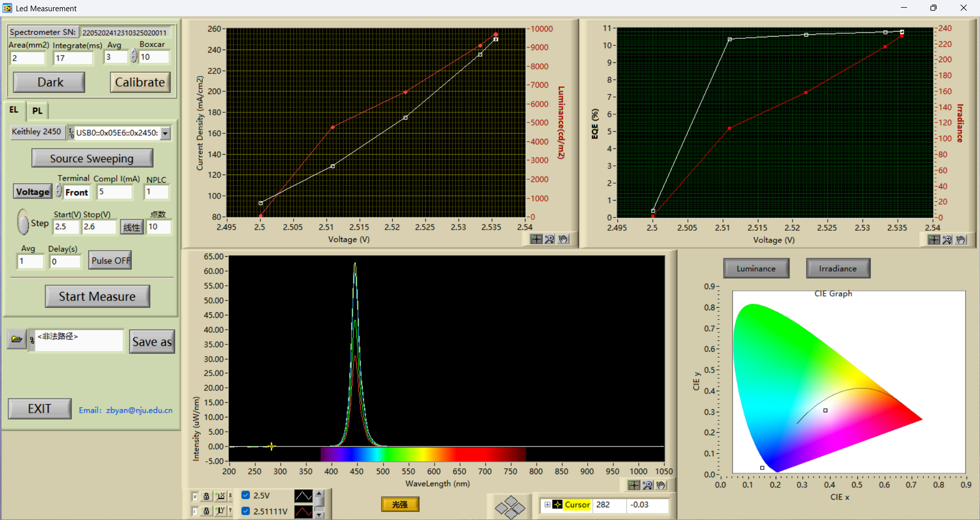Uncheck the 2.5V plot checkbox
This screenshot has height=520, width=980.
coord(246,496)
